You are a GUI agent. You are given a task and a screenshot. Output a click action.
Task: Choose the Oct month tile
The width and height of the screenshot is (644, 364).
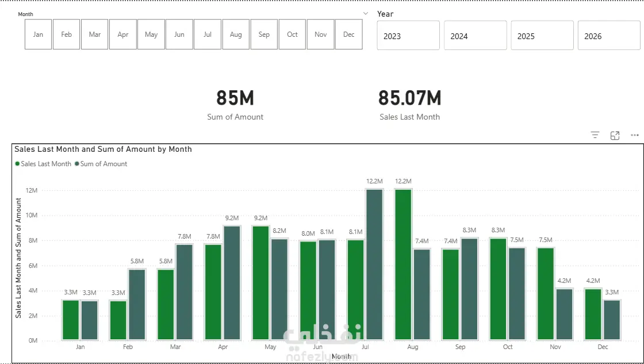pos(292,35)
